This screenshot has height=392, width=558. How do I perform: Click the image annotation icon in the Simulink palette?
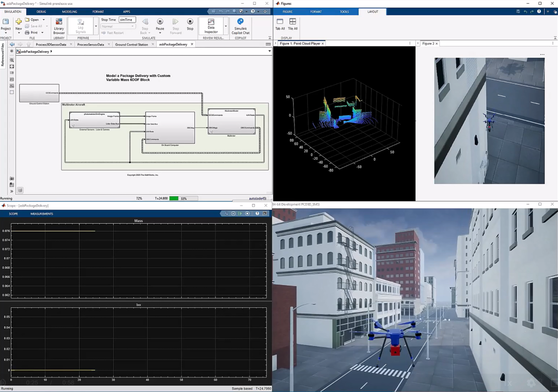point(12,86)
